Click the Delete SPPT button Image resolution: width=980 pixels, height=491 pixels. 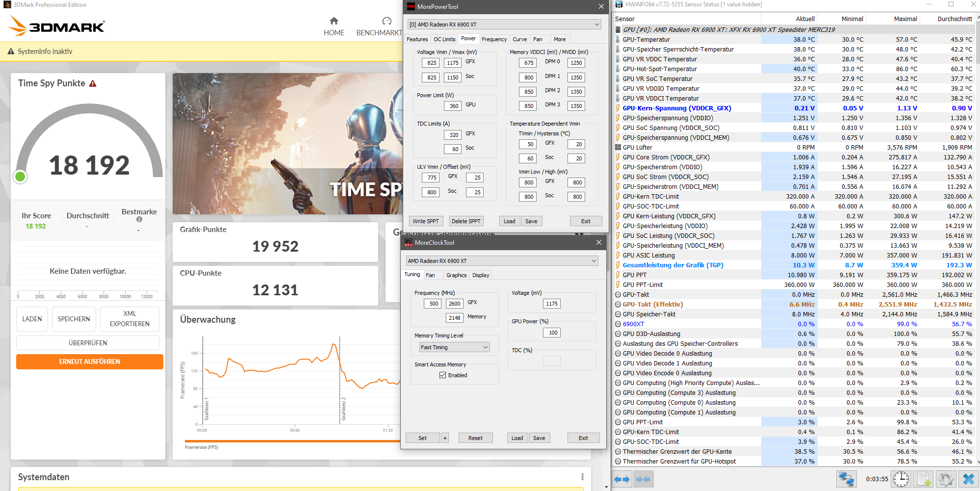(x=466, y=221)
